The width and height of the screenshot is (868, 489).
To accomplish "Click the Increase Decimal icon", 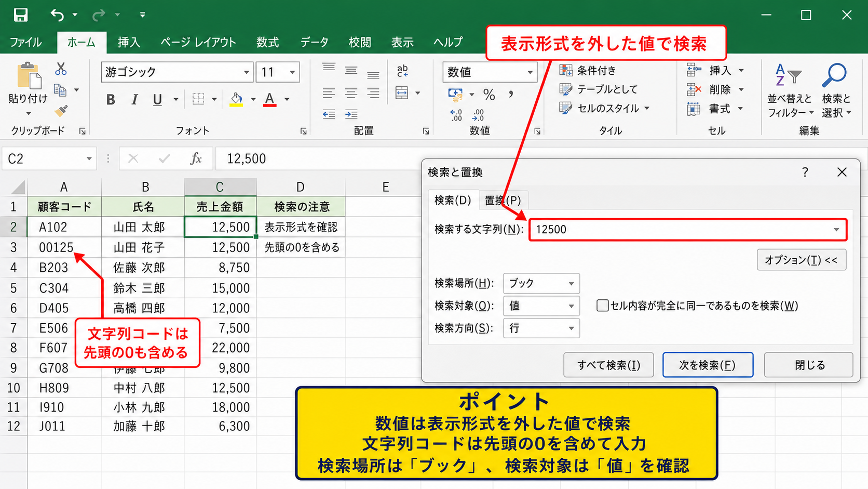I will tap(456, 115).
